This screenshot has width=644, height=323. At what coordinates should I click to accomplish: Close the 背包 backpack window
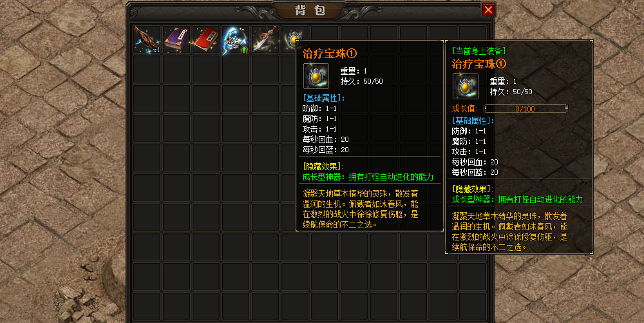[x=488, y=10]
